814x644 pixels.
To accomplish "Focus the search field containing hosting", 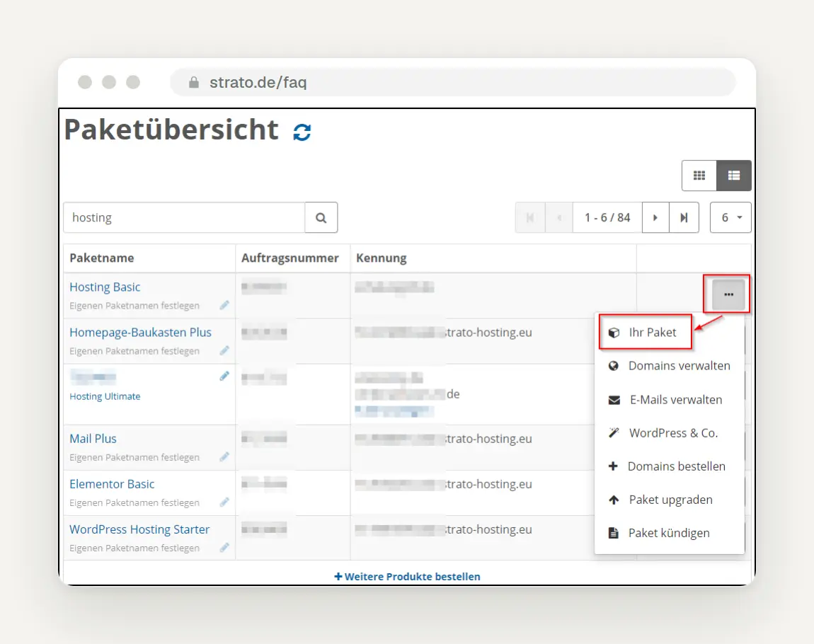I will 184,217.
